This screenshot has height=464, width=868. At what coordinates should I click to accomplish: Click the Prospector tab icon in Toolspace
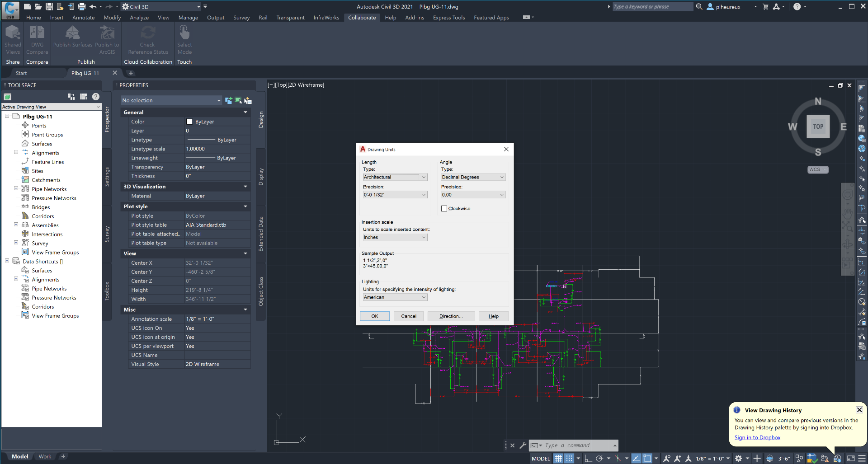107,119
